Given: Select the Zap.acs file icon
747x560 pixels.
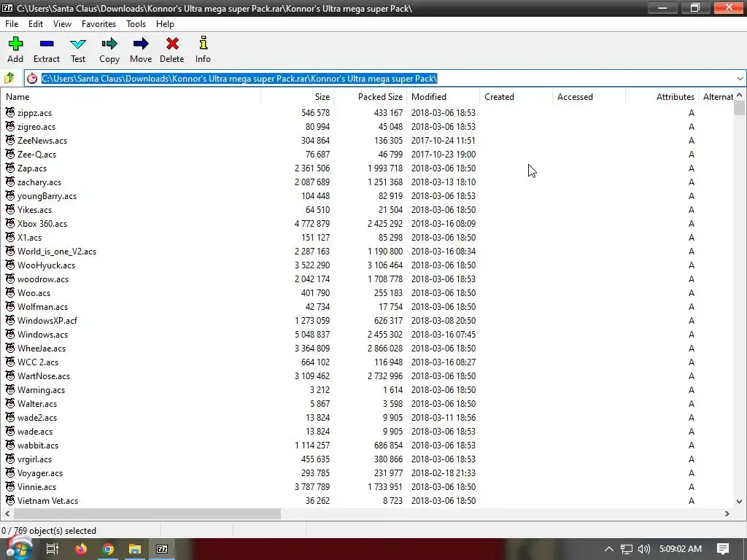Looking at the screenshot, I should pos(10,168).
